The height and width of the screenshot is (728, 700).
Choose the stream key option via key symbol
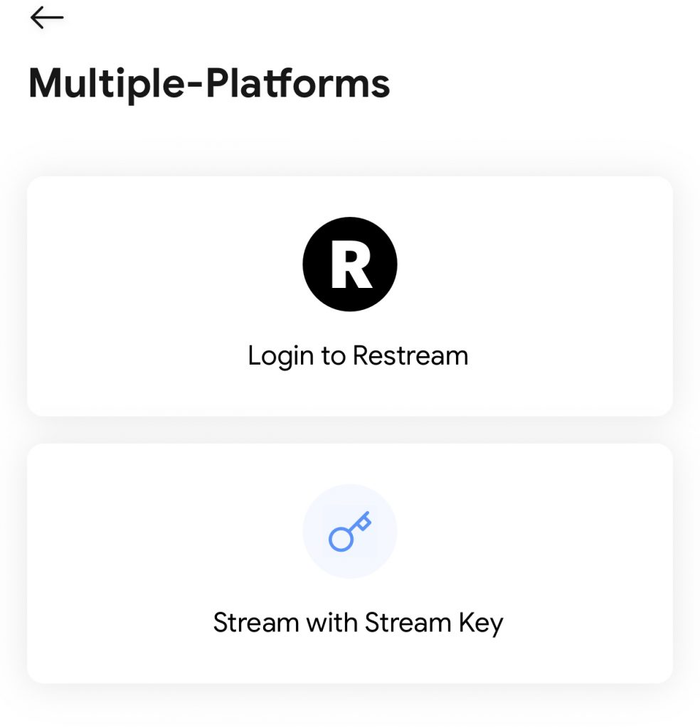[x=350, y=532]
